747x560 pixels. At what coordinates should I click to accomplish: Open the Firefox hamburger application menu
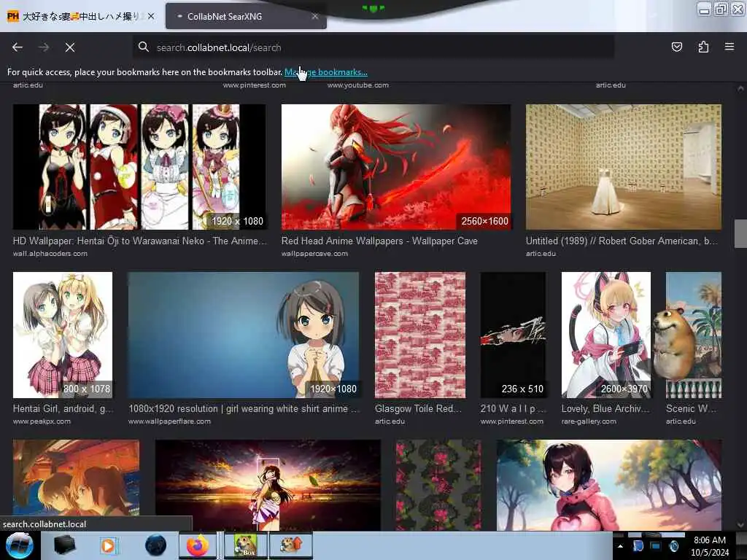click(729, 47)
